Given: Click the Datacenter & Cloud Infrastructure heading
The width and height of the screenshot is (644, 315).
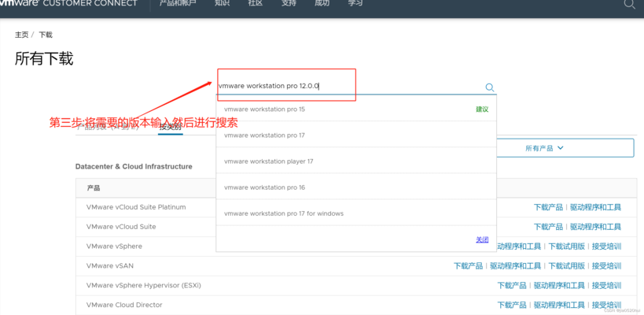Looking at the screenshot, I should [134, 166].
